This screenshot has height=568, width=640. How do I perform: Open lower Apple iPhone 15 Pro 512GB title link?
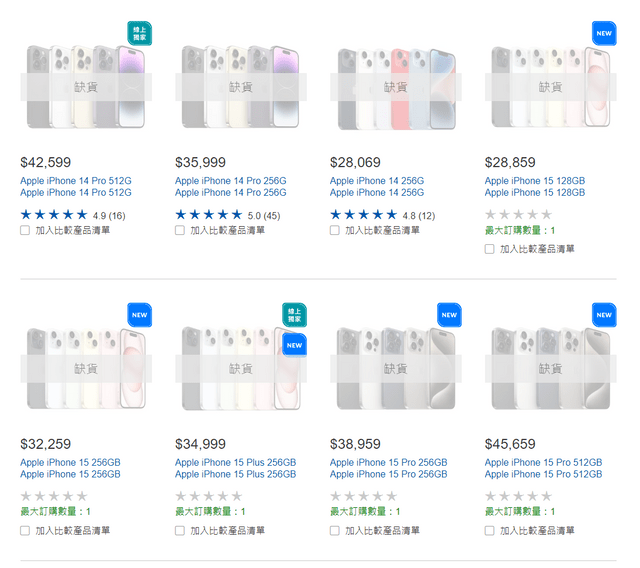(543, 474)
